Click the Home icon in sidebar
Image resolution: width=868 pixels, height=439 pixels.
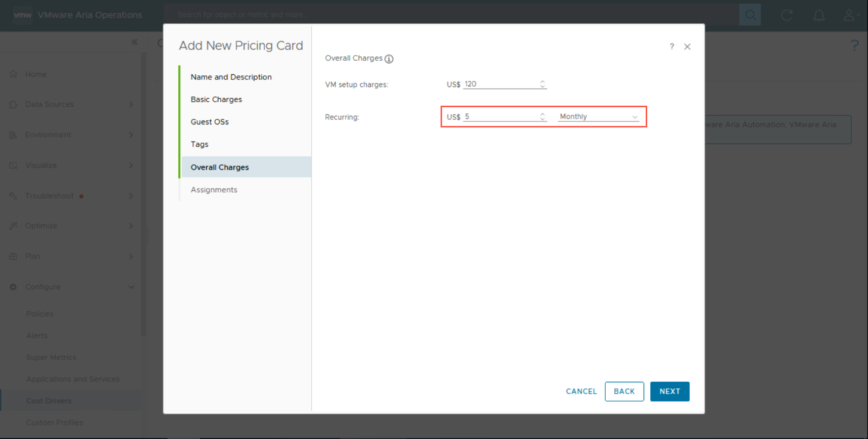coord(14,74)
